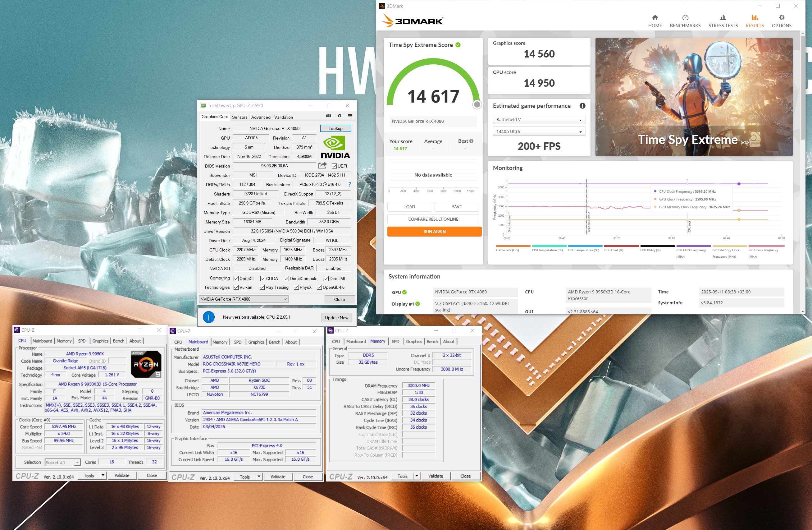Click the info icon next to Best

pos(471,141)
